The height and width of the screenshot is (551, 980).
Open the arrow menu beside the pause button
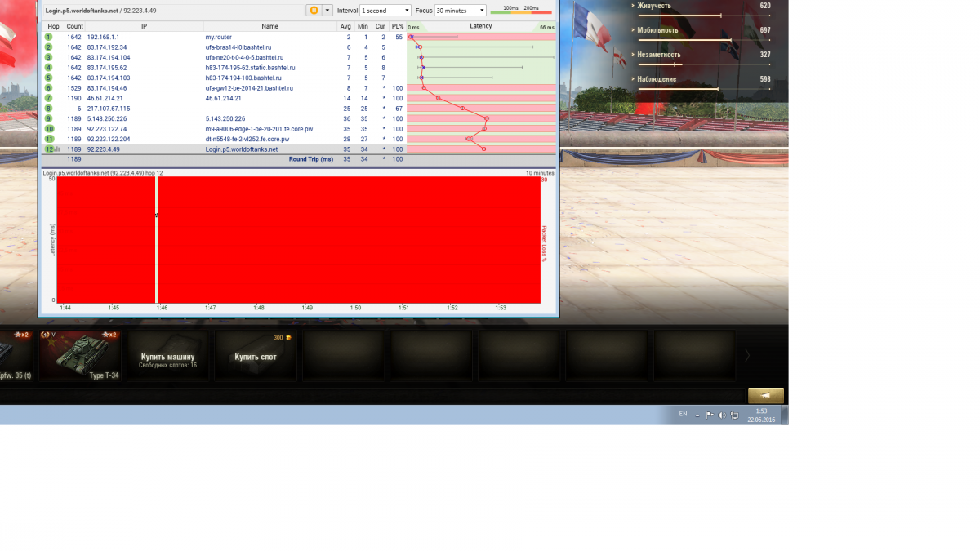point(327,11)
